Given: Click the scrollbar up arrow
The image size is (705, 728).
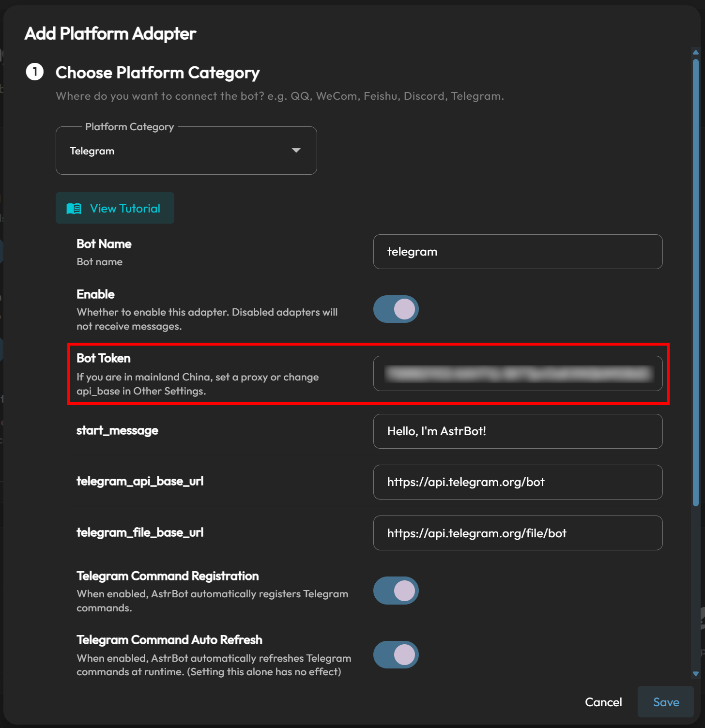Looking at the screenshot, I should 696,52.
